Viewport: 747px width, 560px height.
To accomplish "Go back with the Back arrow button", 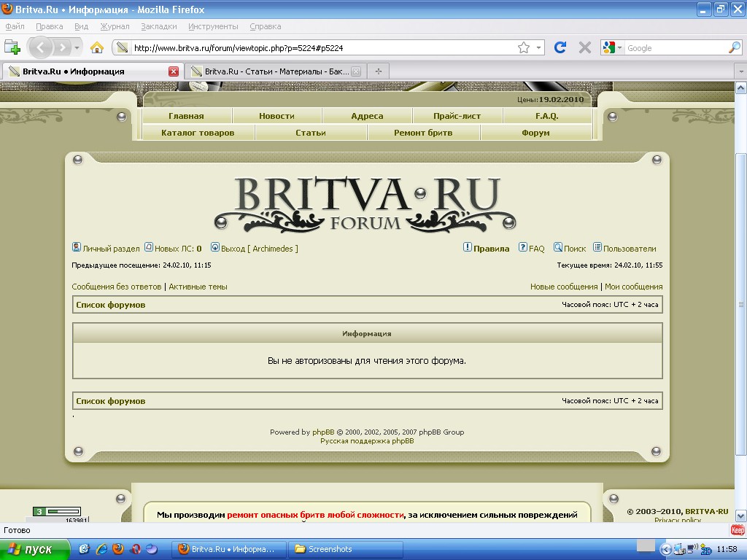I will point(41,48).
